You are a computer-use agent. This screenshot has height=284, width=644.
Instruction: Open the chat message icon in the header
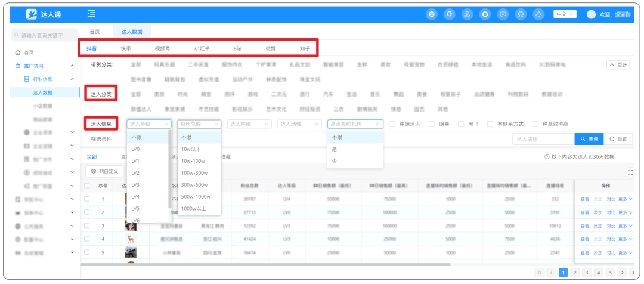pos(503,14)
